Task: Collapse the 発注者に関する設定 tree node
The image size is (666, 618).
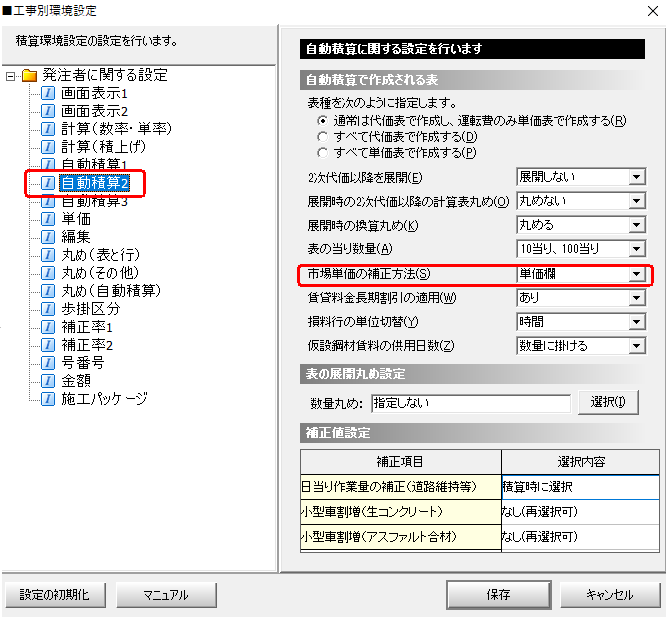Action: pos(10,76)
